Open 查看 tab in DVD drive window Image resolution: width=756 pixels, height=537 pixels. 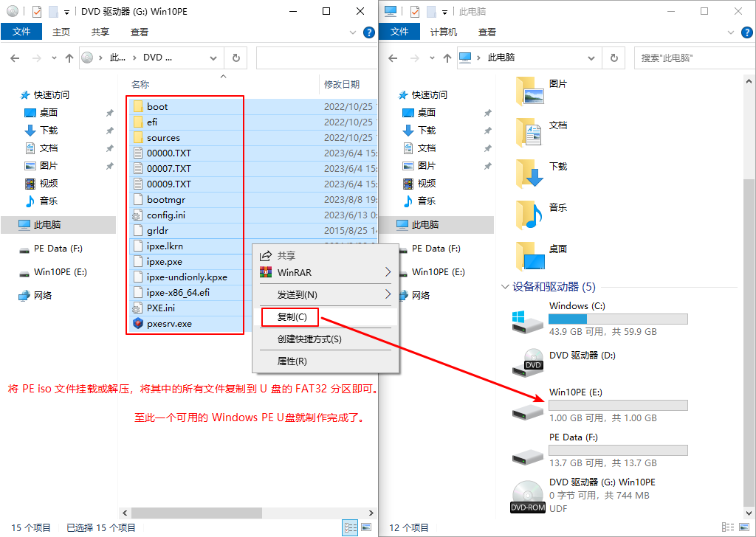(x=140, y=32)
